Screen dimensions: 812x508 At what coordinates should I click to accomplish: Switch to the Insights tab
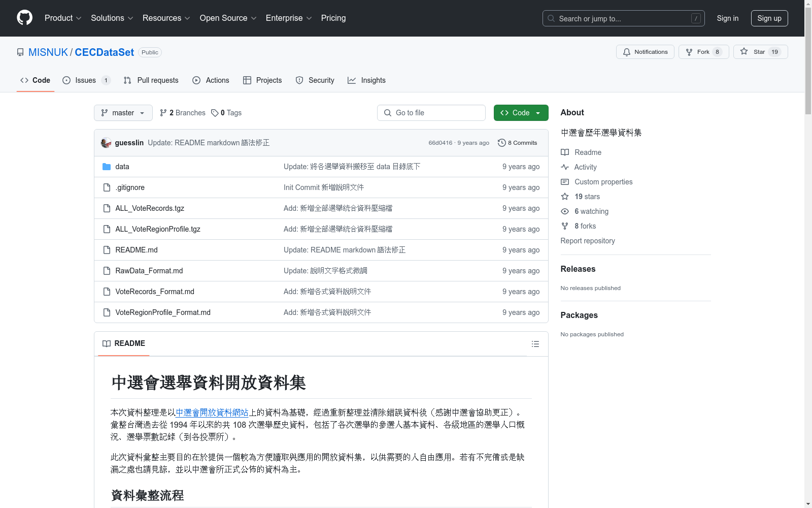366,80
